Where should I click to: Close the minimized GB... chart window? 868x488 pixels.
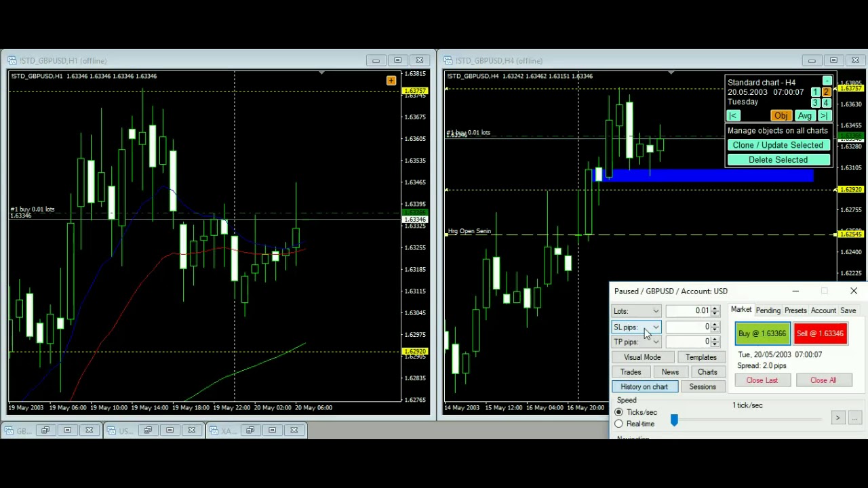point(89,430)
